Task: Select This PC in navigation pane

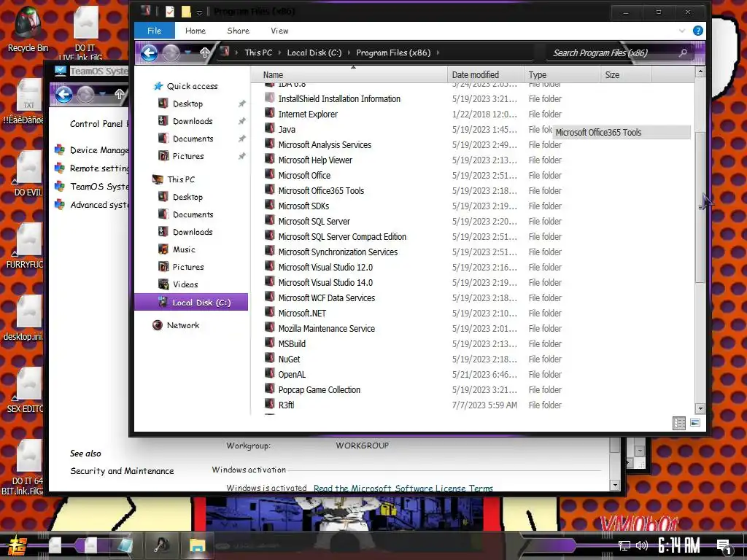Action: [x=181, y=179]
